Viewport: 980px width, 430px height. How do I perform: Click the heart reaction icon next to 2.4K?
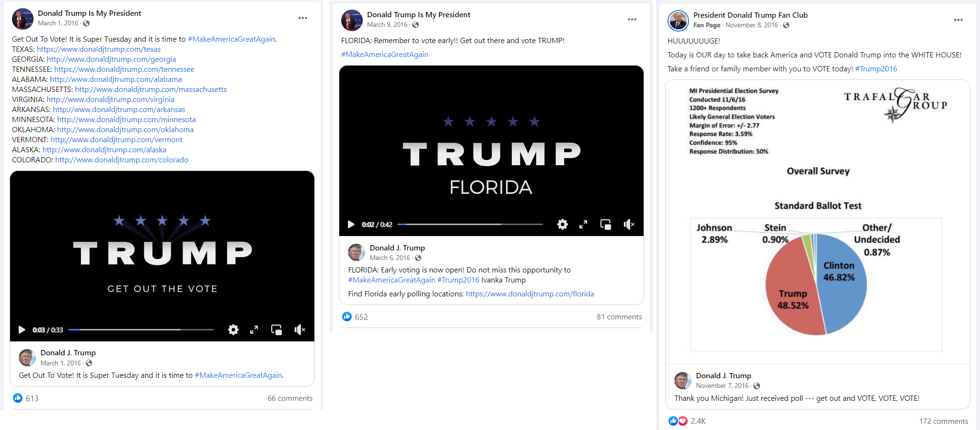click(682, 421)
